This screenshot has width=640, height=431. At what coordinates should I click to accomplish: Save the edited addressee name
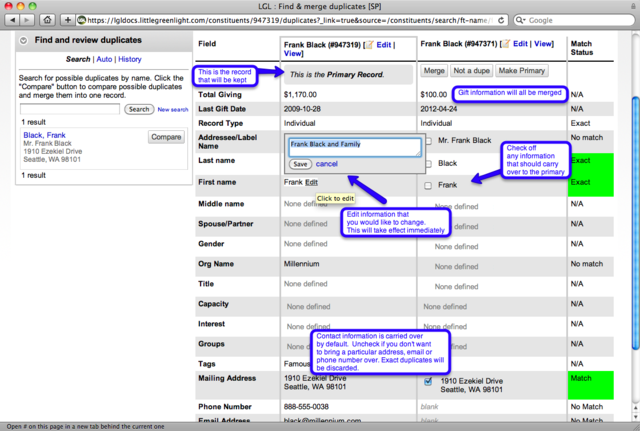300,164
